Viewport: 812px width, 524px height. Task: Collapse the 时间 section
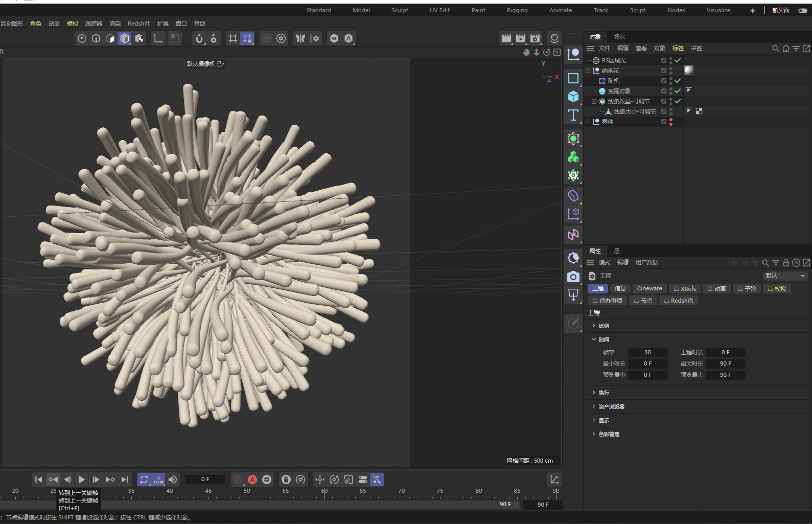coord(594,339)
